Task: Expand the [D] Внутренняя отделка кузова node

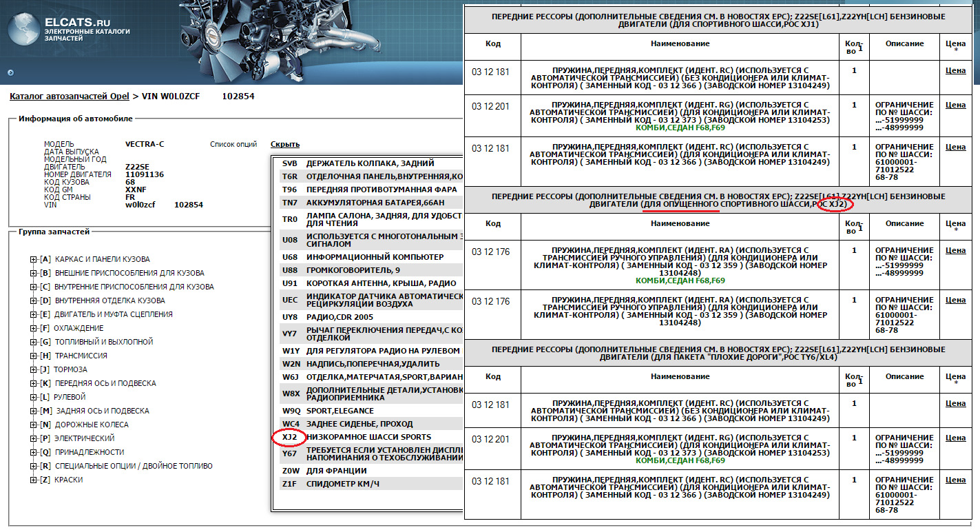Action: (x=33, y=300)
